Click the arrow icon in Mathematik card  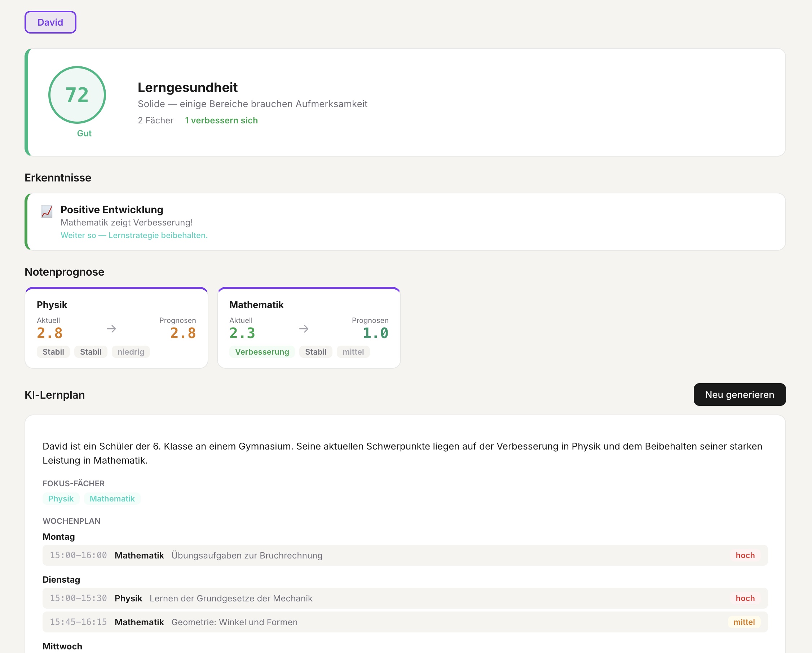point(304,329)
